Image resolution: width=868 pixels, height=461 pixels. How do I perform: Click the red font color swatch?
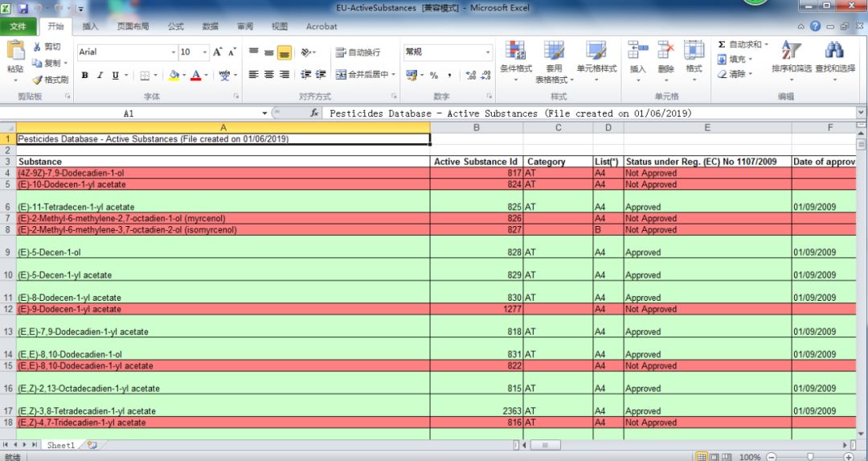click(195, 75)
